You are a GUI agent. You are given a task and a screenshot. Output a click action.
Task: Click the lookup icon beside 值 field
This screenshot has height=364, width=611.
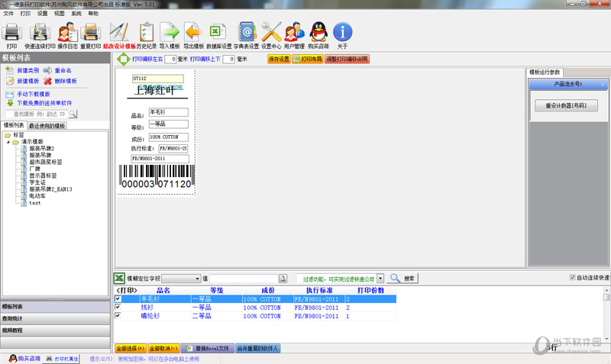coord(283,279)
